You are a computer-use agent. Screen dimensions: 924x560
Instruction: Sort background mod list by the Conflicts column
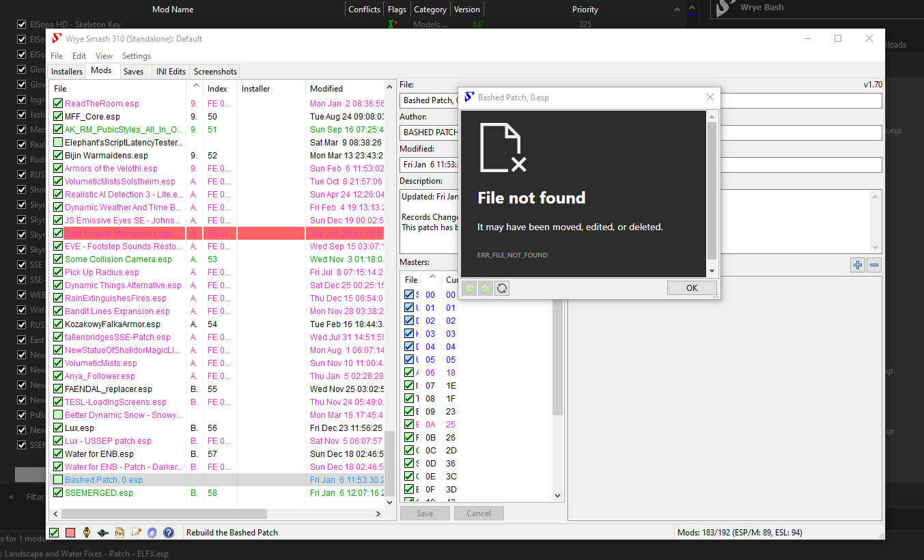(364, 10)
